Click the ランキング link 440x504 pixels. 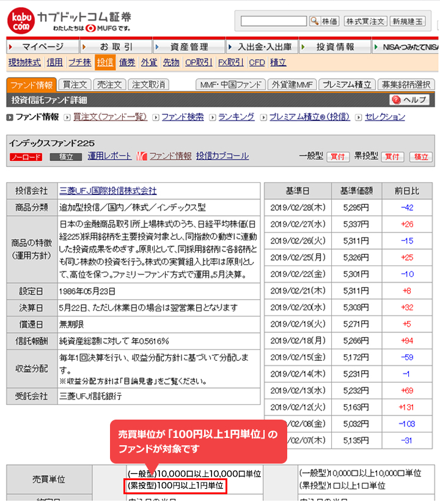coord(236,117)
